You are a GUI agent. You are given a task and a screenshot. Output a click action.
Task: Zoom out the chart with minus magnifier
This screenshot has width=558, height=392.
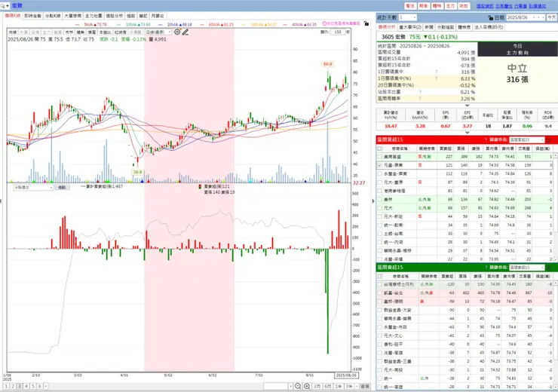(298, 386)
